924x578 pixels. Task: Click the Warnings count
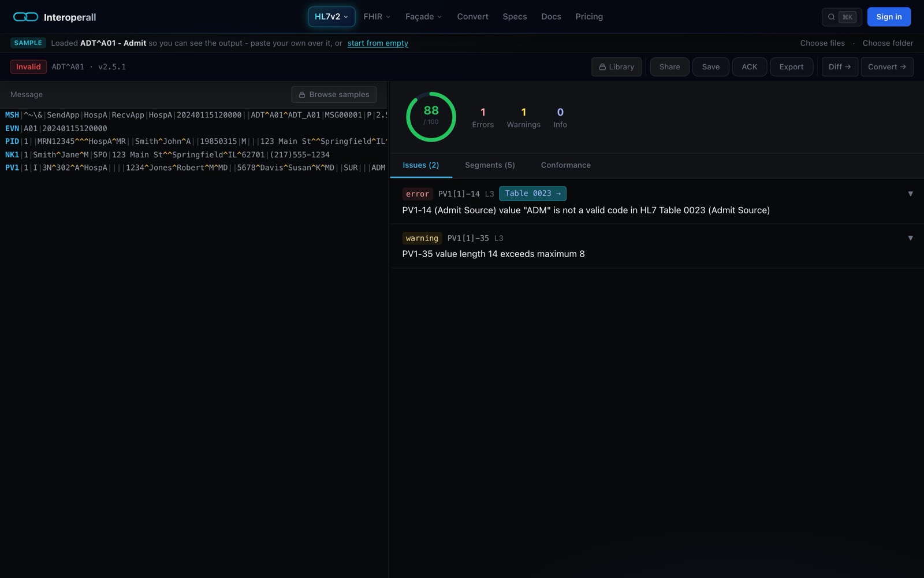(523, 117)
